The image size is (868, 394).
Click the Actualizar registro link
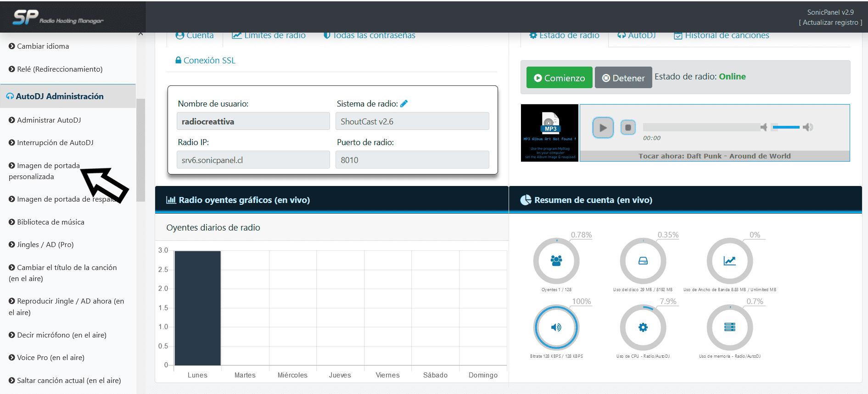[x=830, y=23]
